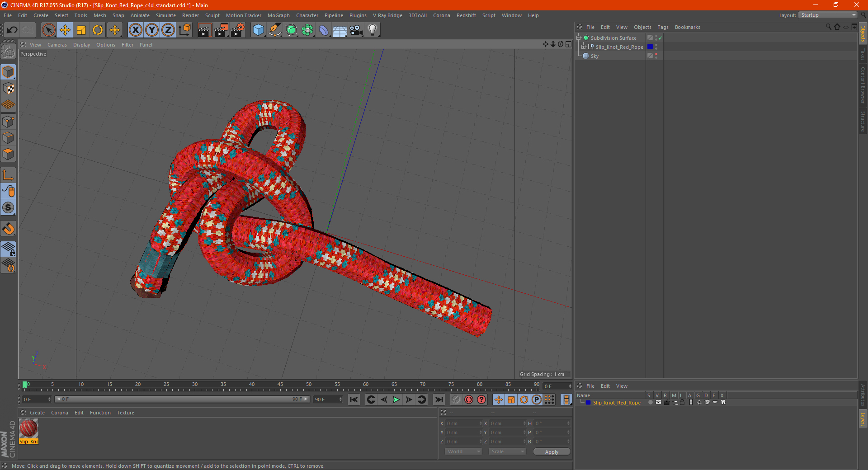The height and width of the screenshot is (470, 868).
Task: Select the Live Selection tool
Action: click(48, 30)
